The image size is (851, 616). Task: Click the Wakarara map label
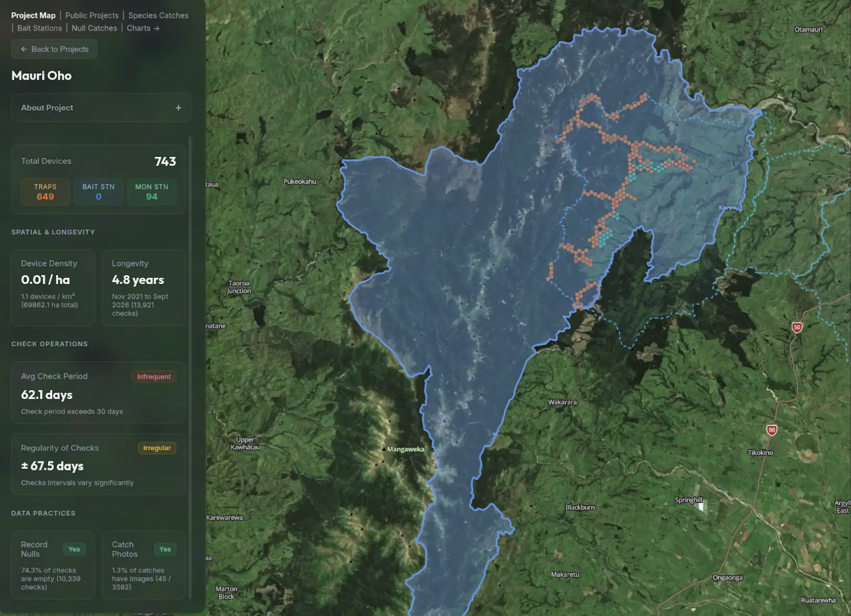coord(562,402)
